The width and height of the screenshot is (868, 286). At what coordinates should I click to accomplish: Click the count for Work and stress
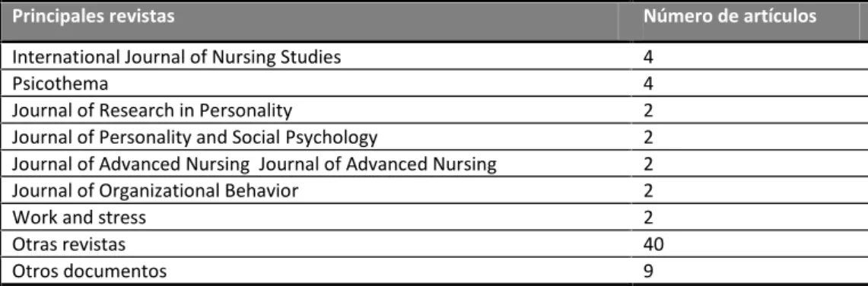pos(648,218)
